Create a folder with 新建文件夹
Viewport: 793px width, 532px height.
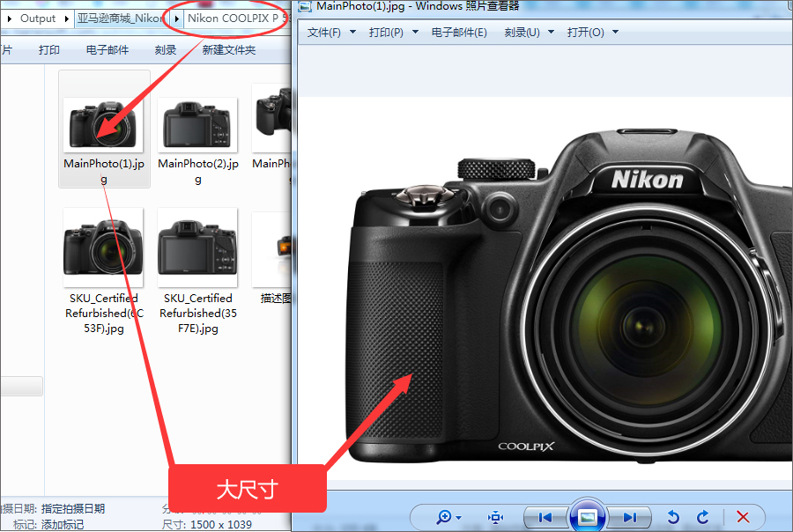coord(228,50)
